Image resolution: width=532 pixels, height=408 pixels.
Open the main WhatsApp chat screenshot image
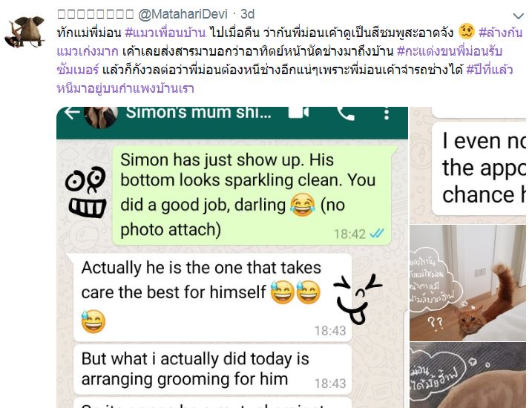pos(232,257)
